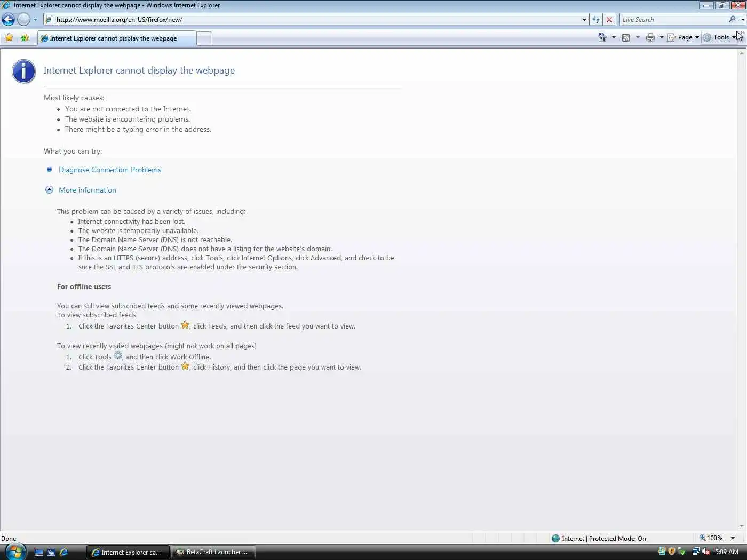The height and width of the screenshot is (560, 747).
Task: Click the Refresh page icon
Action: 596,20
